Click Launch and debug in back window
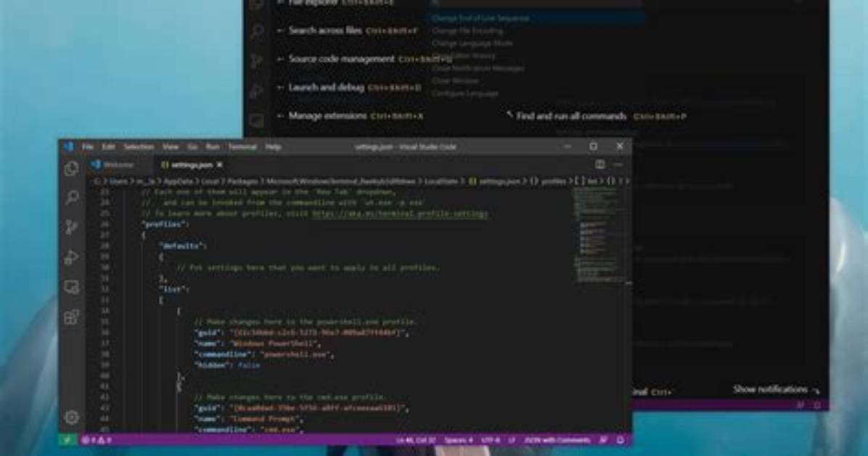Screen dimensions: 868x456 pos(326,87)
